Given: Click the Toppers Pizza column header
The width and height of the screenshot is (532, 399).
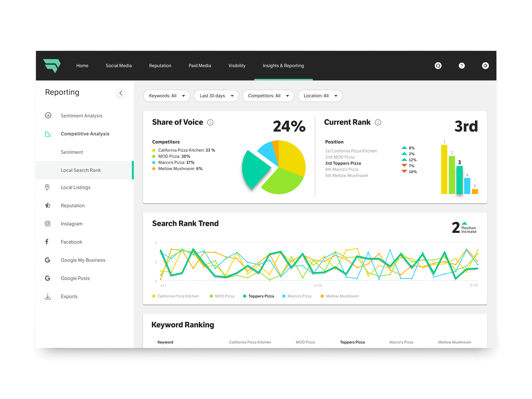Looking at the screenshot, I should pyautogui.click(x=352, y=342).
